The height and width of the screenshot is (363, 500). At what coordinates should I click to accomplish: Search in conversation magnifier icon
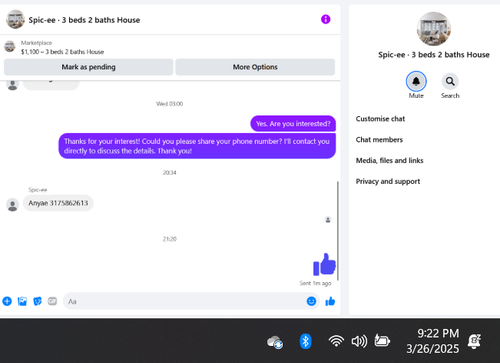click(x=450, y=81)
